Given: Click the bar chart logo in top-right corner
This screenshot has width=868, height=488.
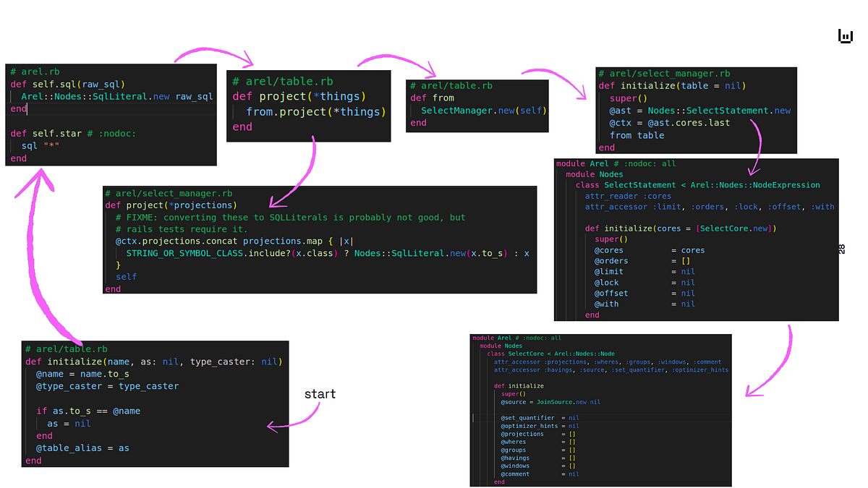Looking at the screenshot, I should point(845,35).
